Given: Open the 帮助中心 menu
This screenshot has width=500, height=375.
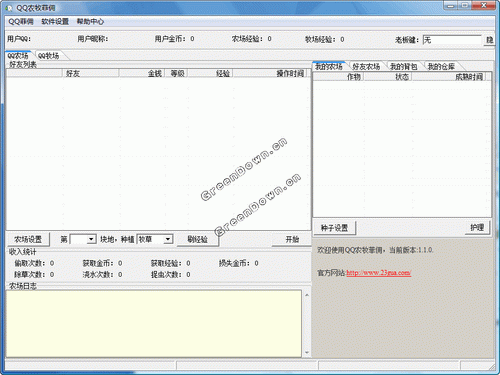Looking at the screenshot, I should pos(90,22).
